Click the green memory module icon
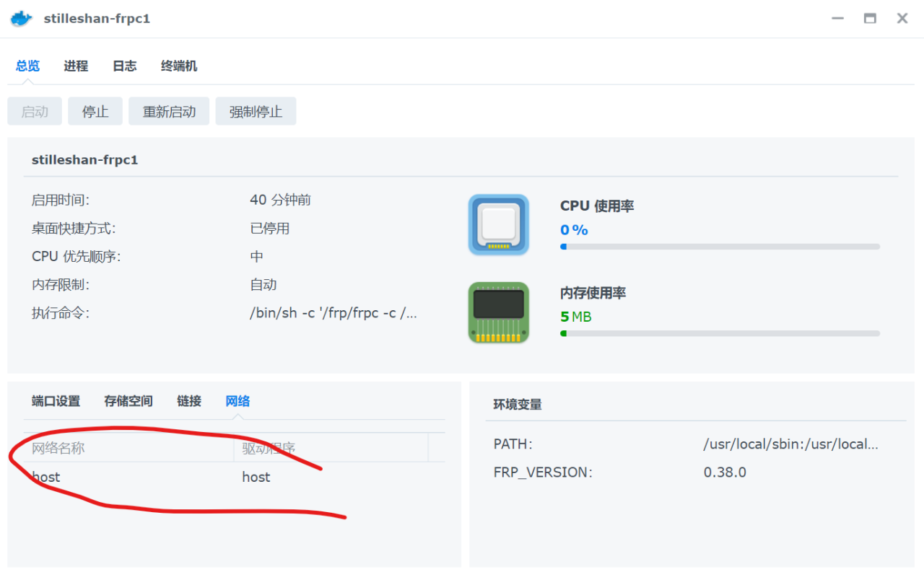This screenshot has width=924, height=572. (498, 312)
